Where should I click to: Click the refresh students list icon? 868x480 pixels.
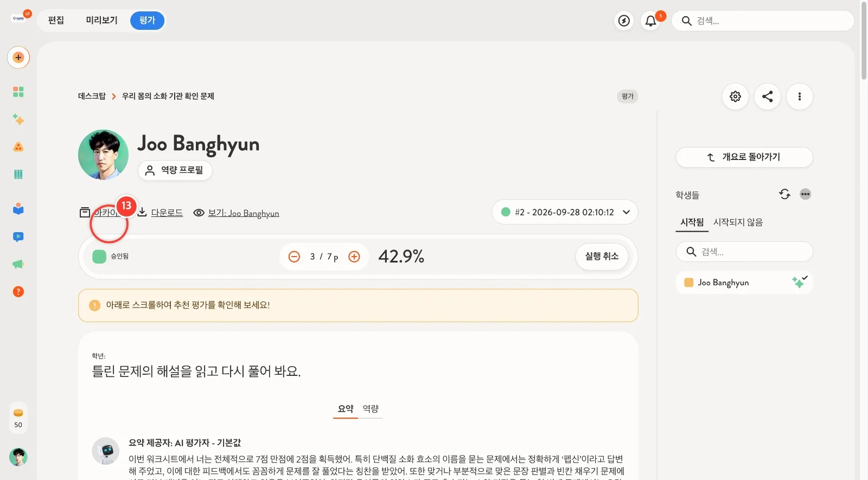[x=784, y=194]
